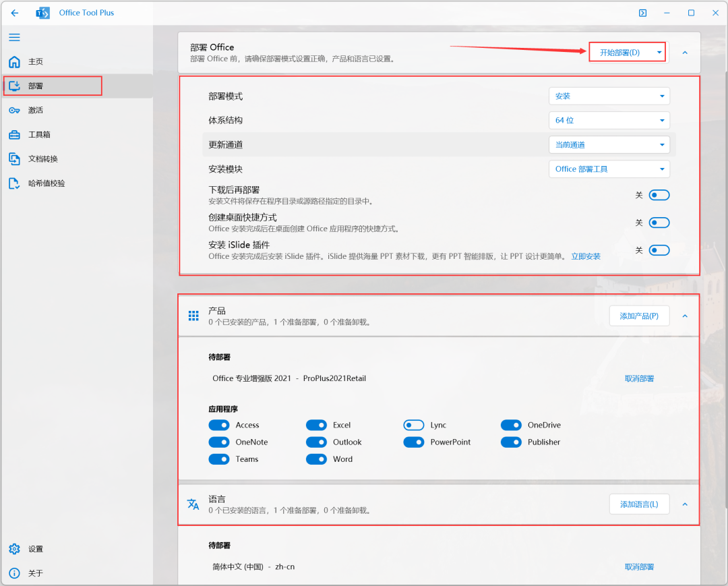Enable 安装 iSlide 插件 switch
728x586 pixels.
coord(659,250)
